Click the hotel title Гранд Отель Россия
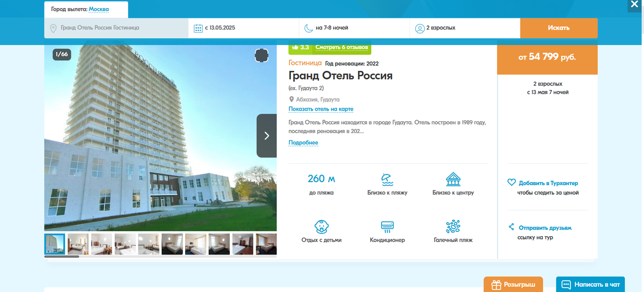The width and height of the screenshot is (644, 292). 341,76
